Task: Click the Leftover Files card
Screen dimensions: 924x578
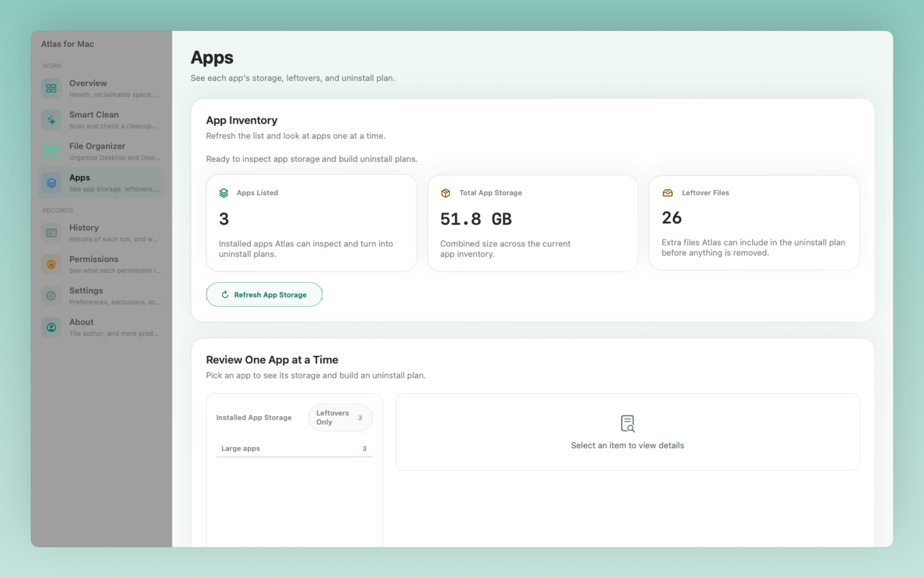Action: [x=754, y=223]
